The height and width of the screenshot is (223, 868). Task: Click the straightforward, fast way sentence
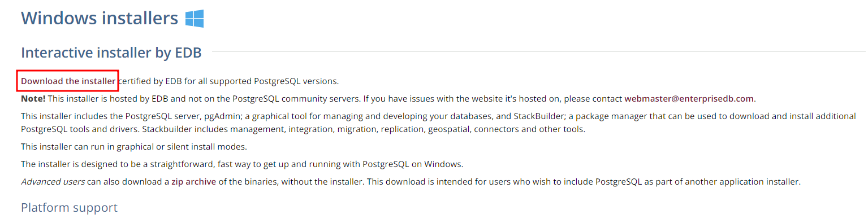[242, 164]
